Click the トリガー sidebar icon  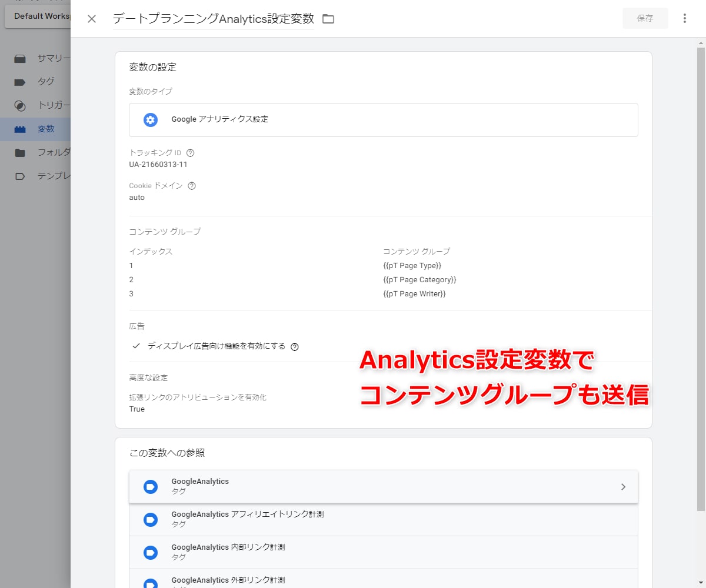[x=20, y=106]
